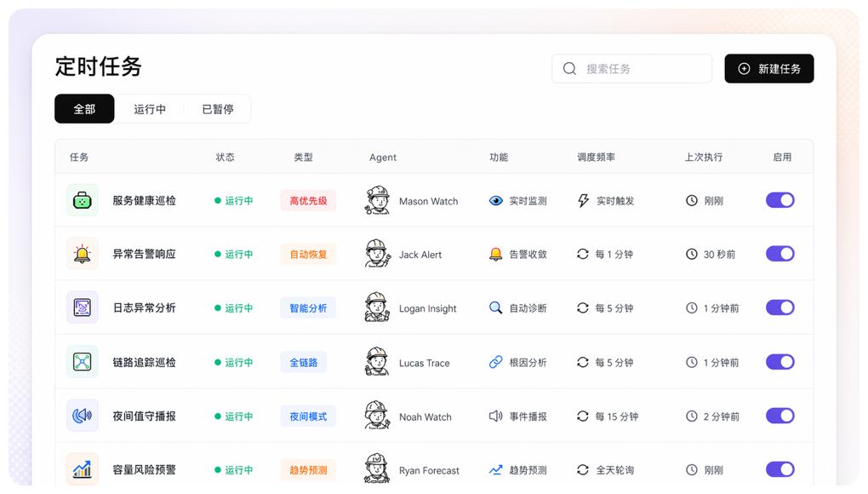Image resolution: width=868 pixels, height=494 pixels.
Task: Click the link icon beside 根因分析
Action: coord(495,362)
